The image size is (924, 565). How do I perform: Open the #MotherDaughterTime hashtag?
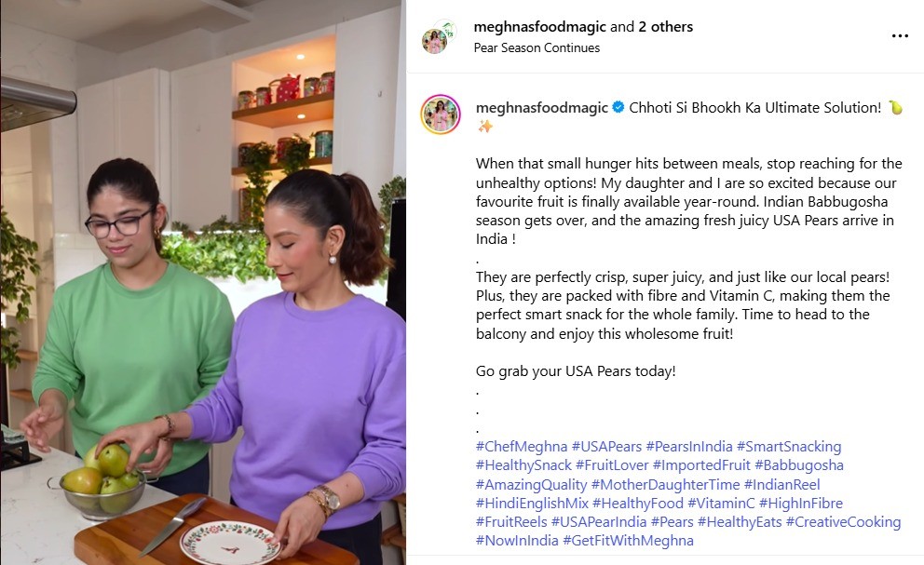[x=665, y=484]
